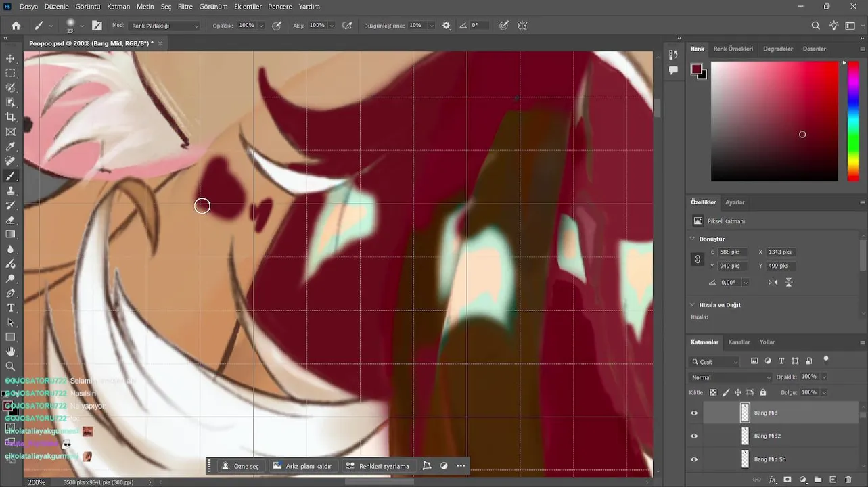Select the Gradient tool
Viewport: 868px width, 487px height.
coord(10,234)
